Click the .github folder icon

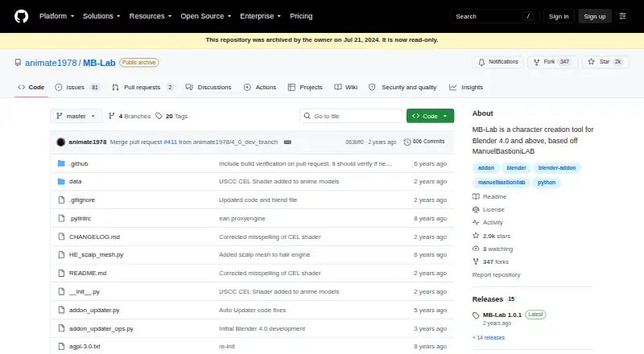coord(61,163)
